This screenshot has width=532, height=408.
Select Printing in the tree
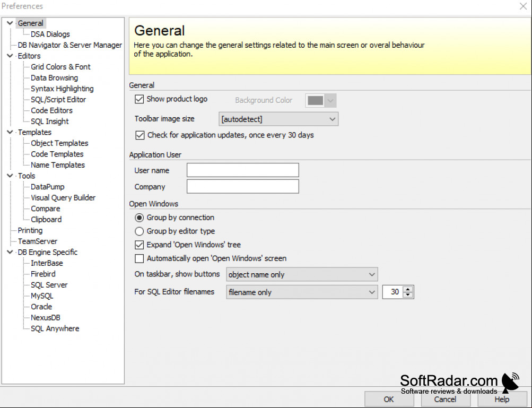[30, 230]
